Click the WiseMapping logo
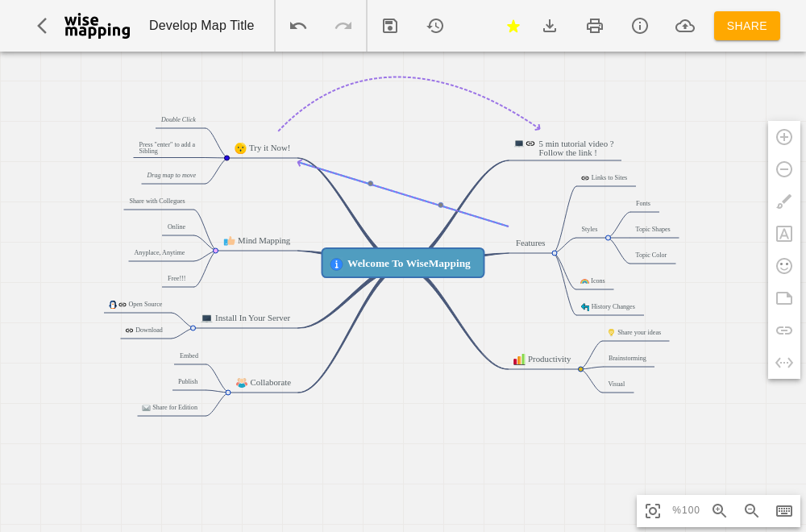 (x=98, y=26)
